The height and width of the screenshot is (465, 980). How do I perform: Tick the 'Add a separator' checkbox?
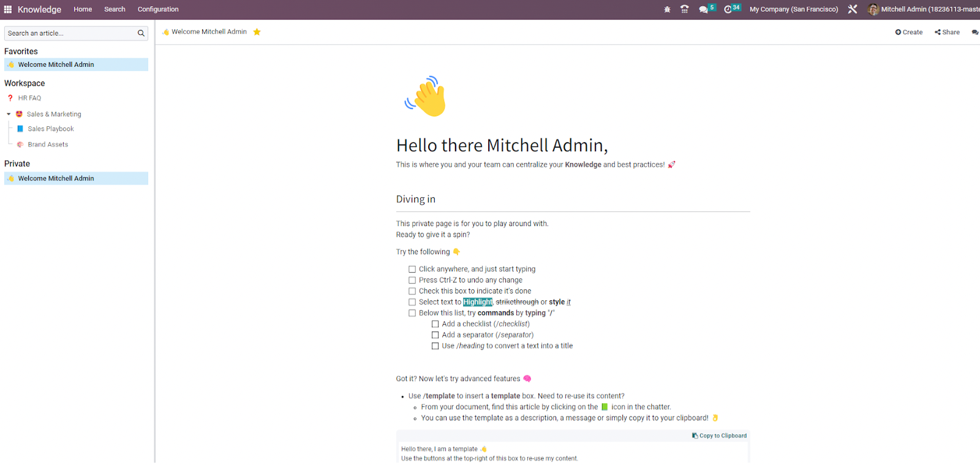(435, 335)
